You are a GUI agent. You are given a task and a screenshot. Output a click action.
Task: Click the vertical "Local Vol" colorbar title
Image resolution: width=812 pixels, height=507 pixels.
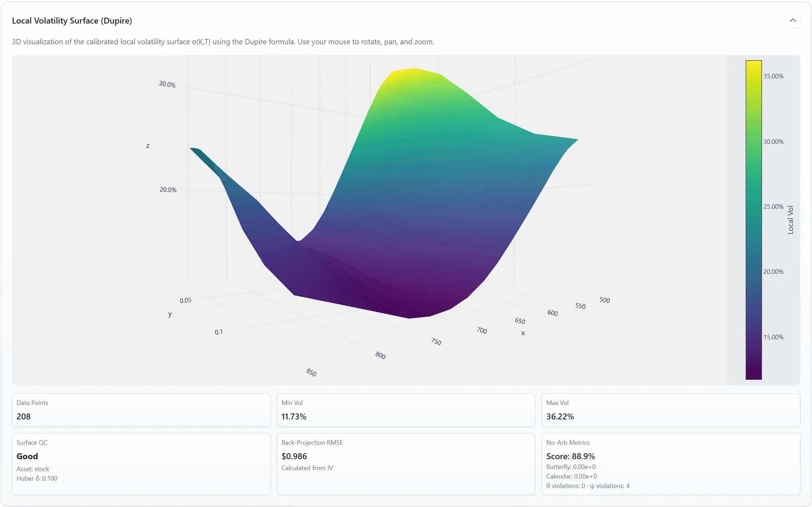pos(791,220)
